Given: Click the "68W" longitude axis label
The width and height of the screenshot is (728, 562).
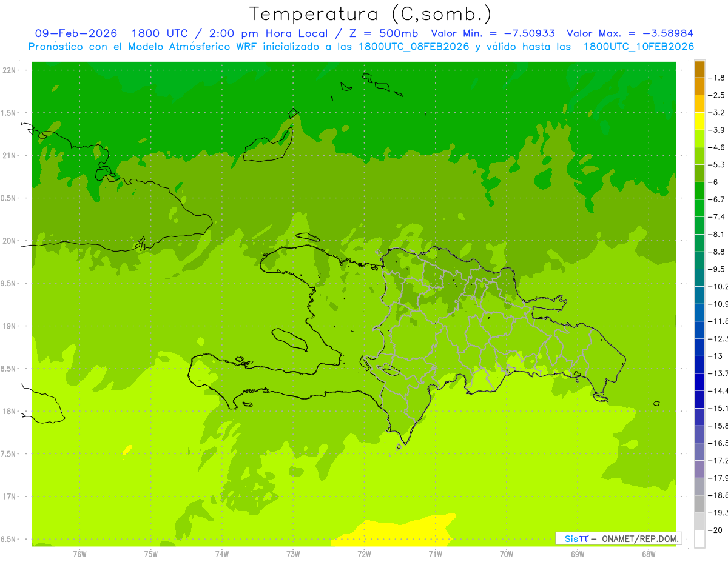Looking at the screenshot, I should coord(649,554).
